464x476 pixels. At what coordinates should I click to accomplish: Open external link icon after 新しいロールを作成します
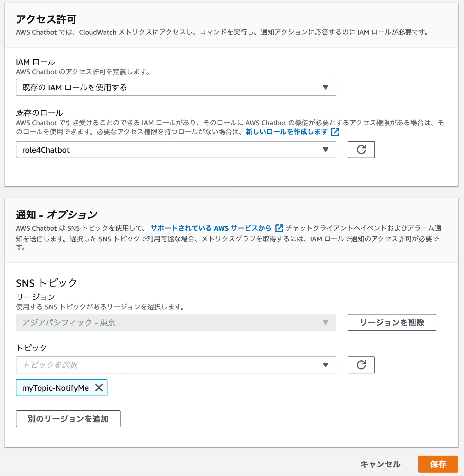335,132
